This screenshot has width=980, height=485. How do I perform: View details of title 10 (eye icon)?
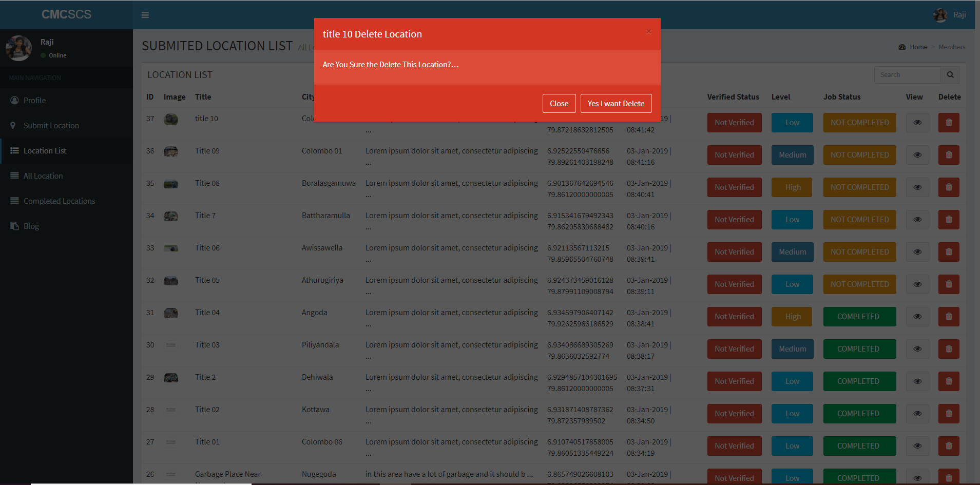click(x=917, y=123)
